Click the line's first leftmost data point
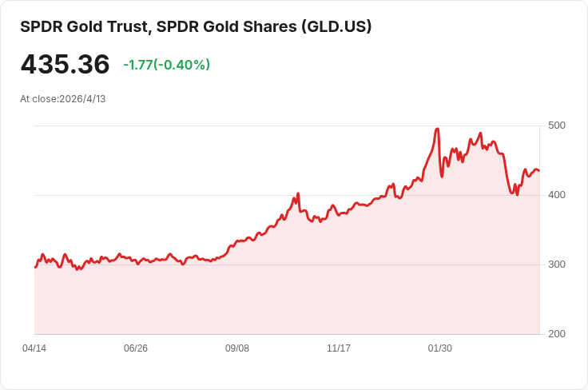Screen dimensions: 588x390 (x=35, y=267)
